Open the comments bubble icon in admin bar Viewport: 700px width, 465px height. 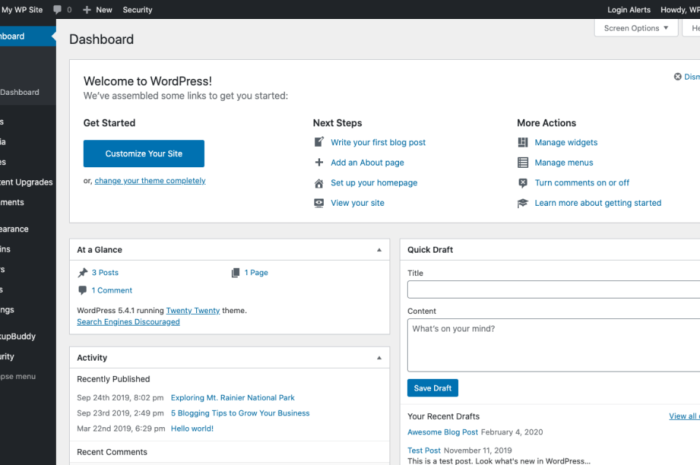point(57,9)
